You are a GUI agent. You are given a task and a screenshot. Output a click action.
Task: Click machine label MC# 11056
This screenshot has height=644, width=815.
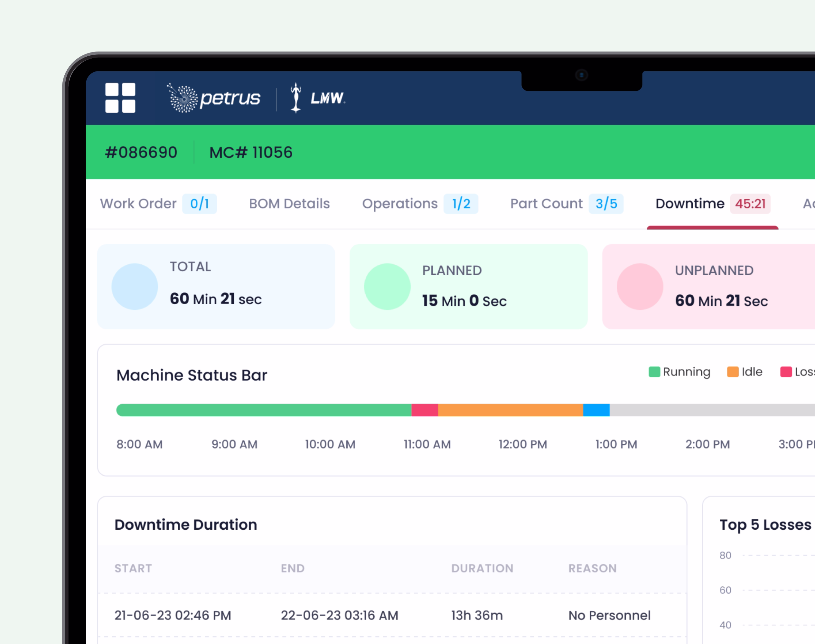point(251,152)
